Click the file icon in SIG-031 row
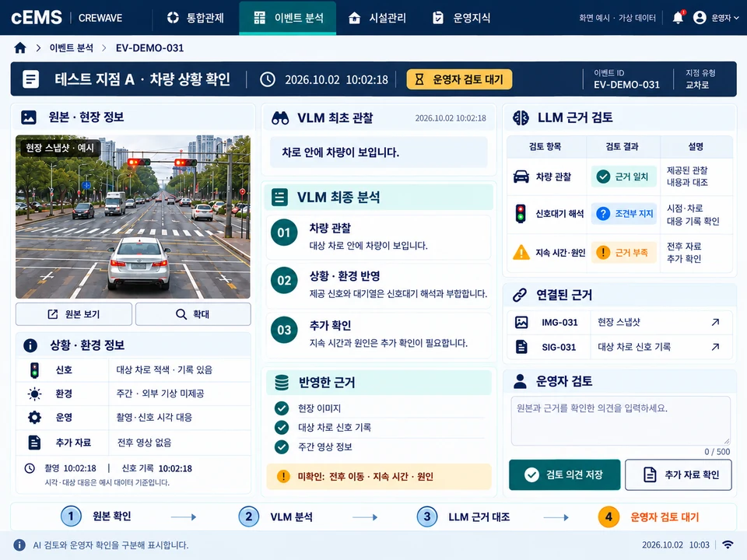 [521, 347]
